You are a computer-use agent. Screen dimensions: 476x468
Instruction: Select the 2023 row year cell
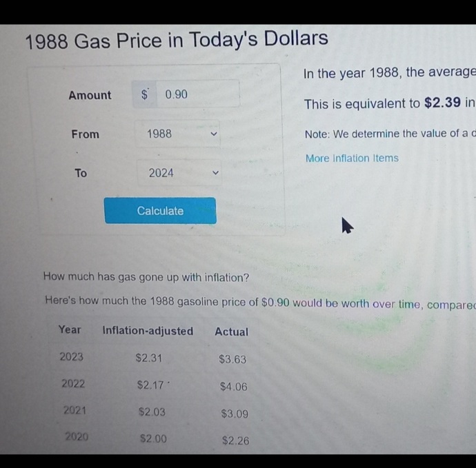(x=71, y=357)
